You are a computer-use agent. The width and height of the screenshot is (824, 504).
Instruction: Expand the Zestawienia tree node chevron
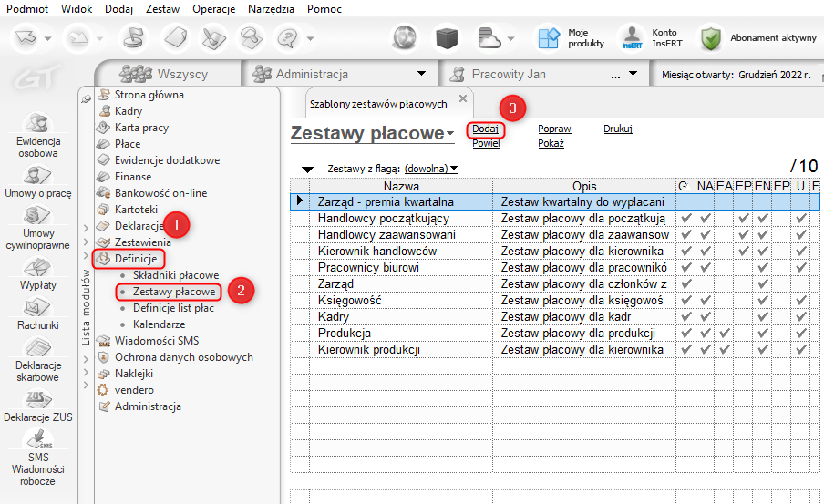click(x=87, y=242)
